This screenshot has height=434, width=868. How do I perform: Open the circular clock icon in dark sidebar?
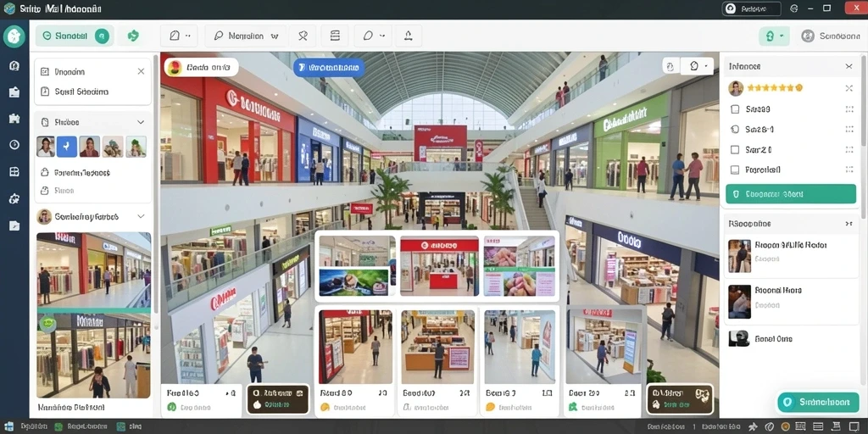pyautogui.click(x=14, y=144)
